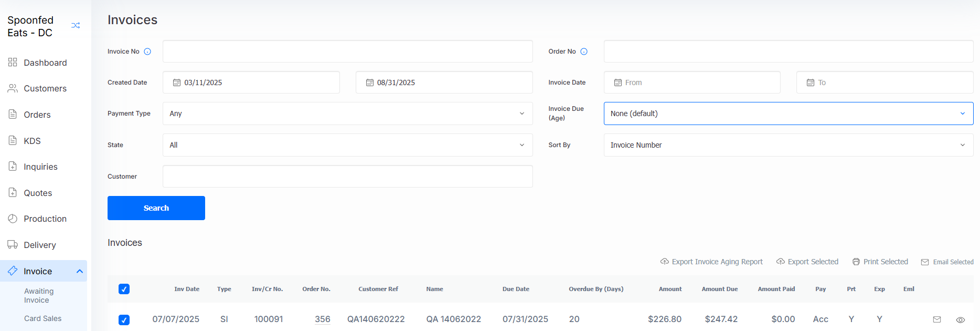
Task: Toggle the select-all invoices checkbox
Action: 124,289
